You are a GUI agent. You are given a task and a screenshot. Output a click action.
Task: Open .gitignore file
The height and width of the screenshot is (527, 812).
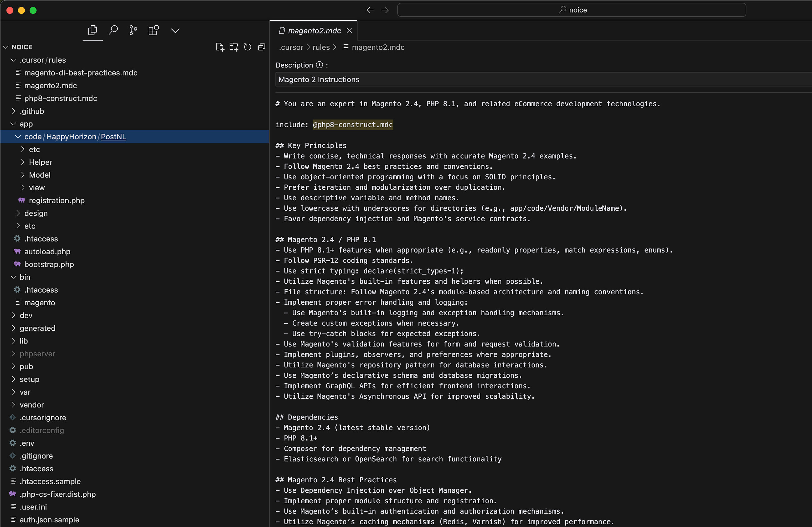[x=135, y=456]
